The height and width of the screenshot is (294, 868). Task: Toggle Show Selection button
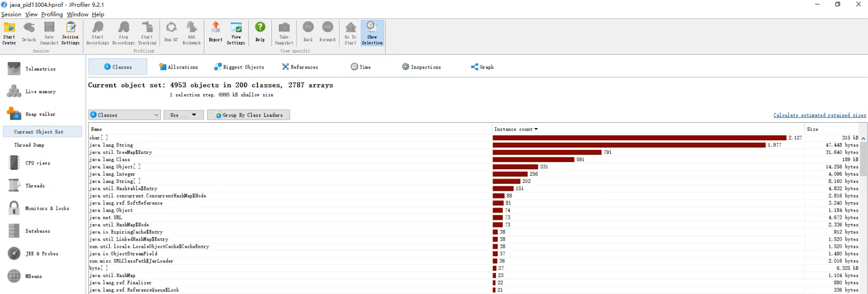(x=372, y=33)
